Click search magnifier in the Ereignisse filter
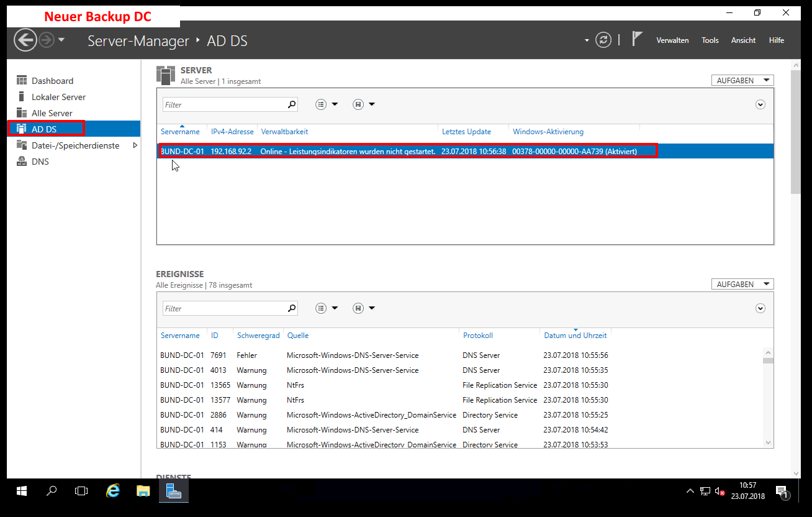Viewport: 812px width, 517px height. coord(292,308)
